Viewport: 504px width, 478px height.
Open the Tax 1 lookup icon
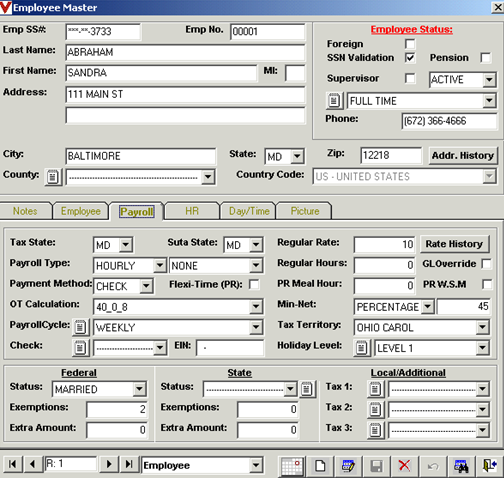tap(375, 389)
